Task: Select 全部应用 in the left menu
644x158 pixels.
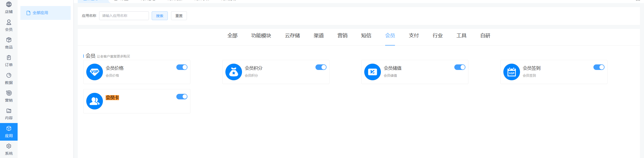Action: point(46,13)
